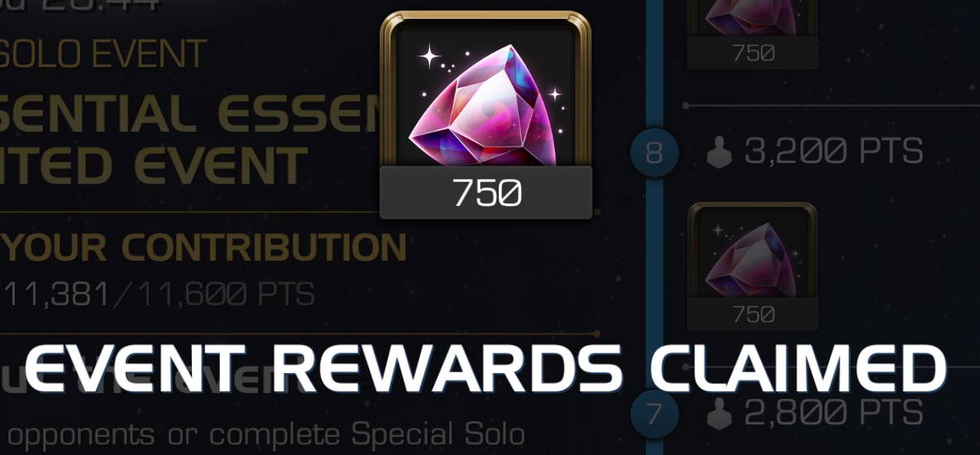
Task: Select milestone marker number 8
Action: click(654, 152)
